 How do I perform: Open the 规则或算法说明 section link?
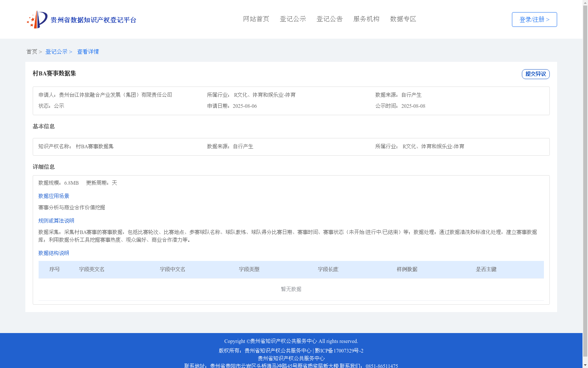56,220
